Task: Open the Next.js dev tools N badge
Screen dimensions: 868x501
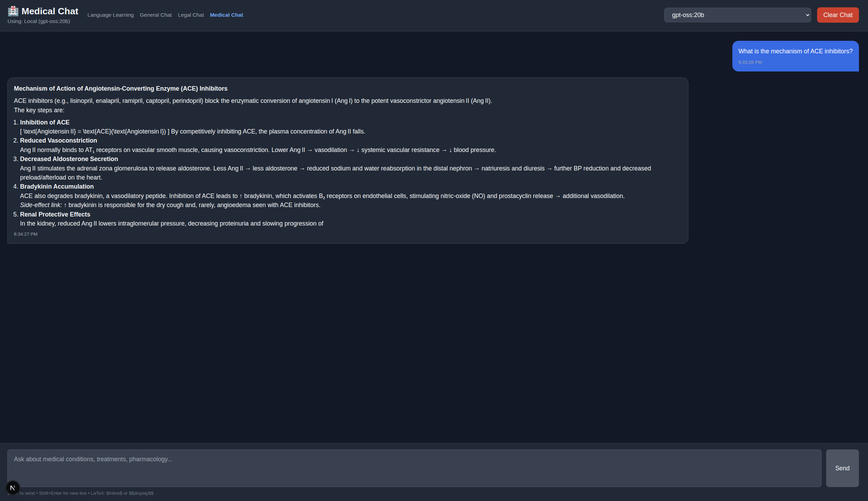Action: click(x=13, y=487)
